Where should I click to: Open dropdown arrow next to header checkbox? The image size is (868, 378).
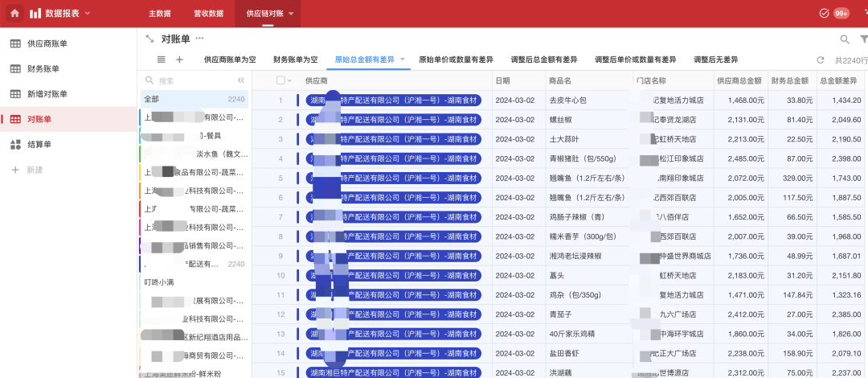pyautogui.click(x=289, y=81)
